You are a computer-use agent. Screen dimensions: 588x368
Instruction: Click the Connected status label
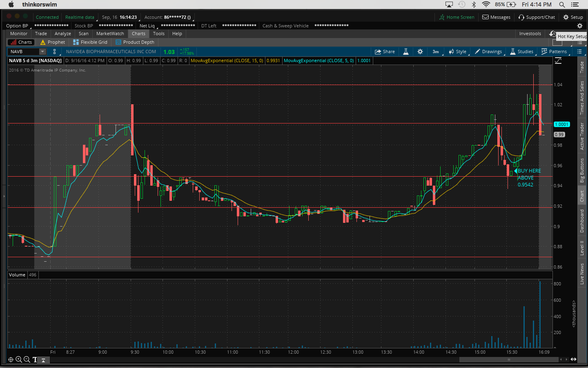tap(47, 17)
